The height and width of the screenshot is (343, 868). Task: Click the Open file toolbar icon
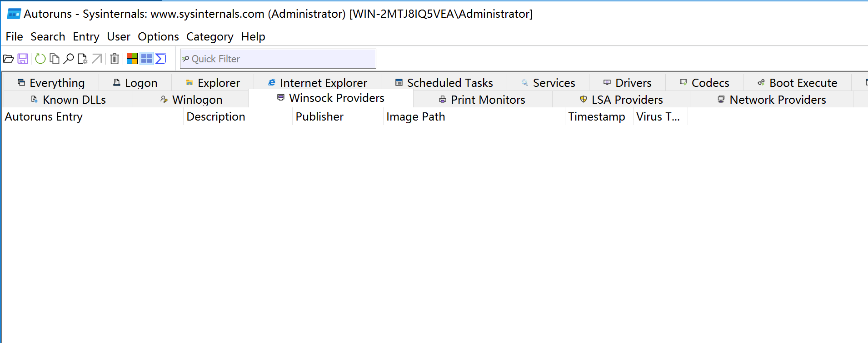(x=8, y=59)
